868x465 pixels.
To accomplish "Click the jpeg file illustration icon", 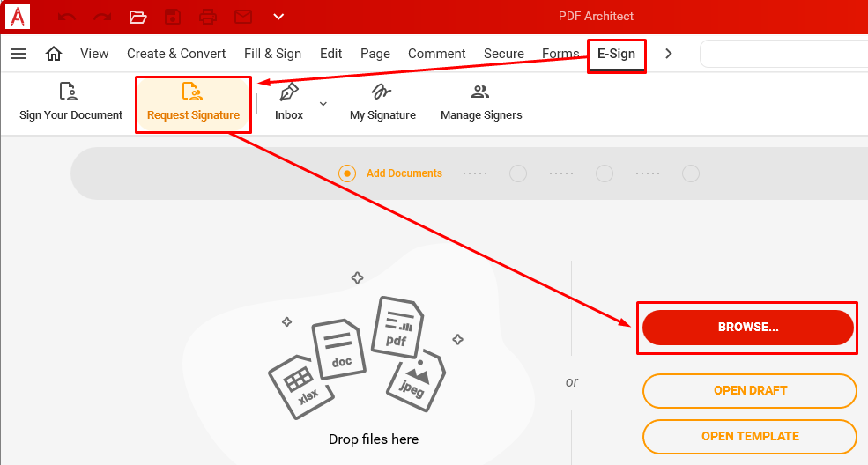I will pos(416,381).
